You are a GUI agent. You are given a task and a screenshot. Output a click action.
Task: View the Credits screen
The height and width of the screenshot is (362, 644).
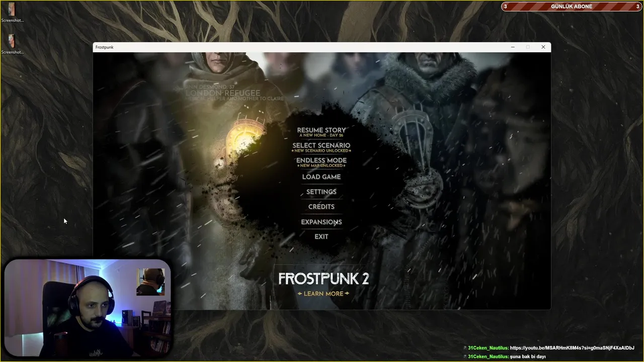pos(321,207)
